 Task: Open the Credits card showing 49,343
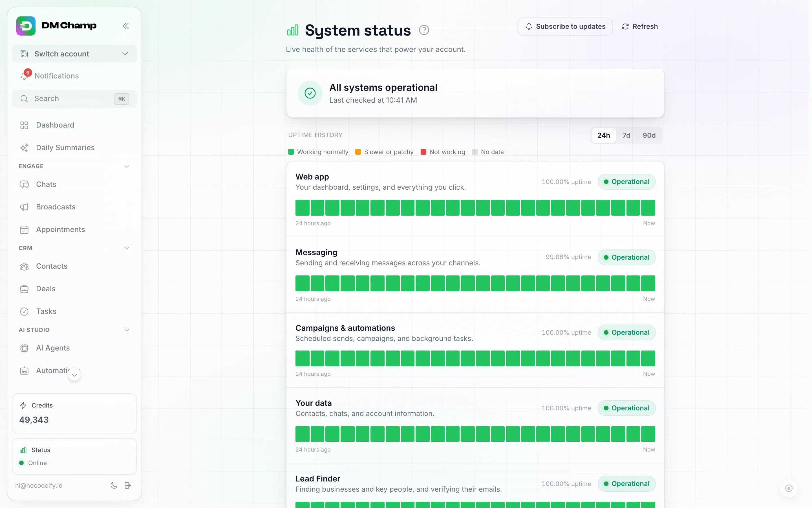74,413
